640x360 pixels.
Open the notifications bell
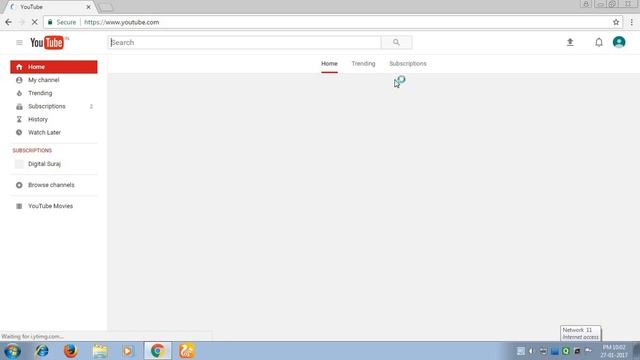(599, 42)
